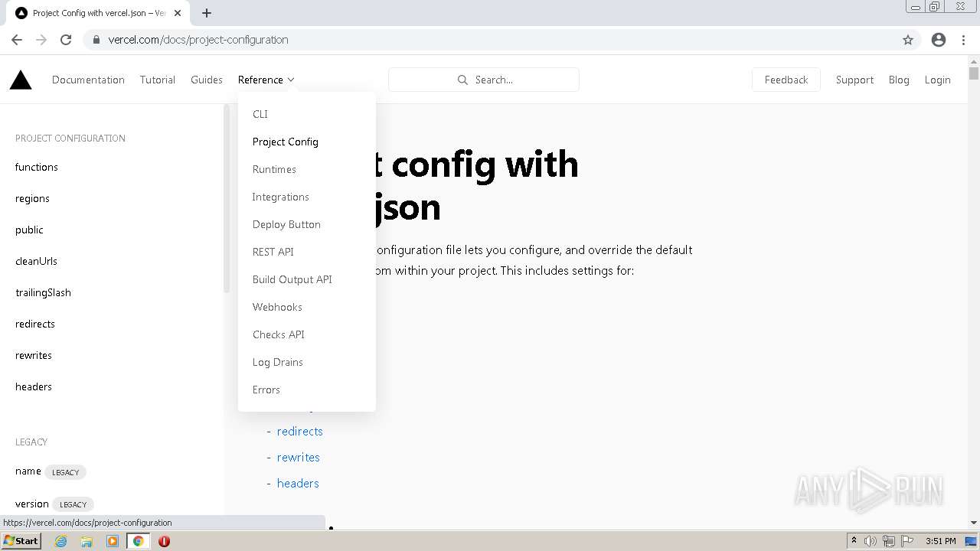Select CLI from the Reference menu

coord(260,114)
